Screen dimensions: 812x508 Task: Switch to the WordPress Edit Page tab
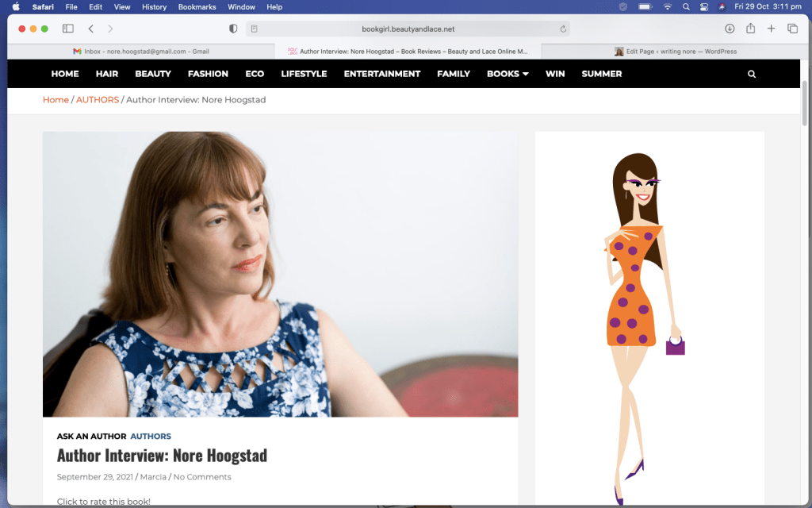[x=676, y=52]
